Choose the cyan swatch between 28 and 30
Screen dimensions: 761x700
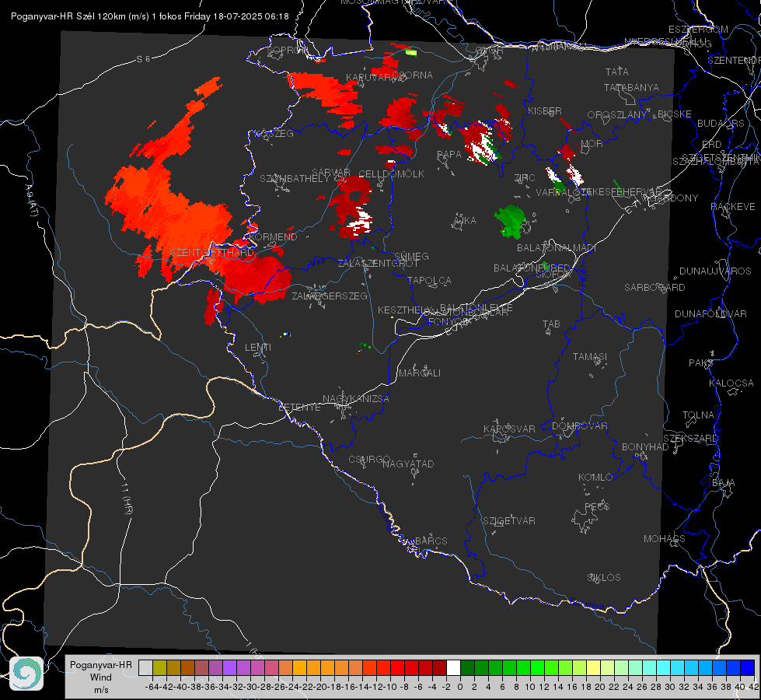[664, 667]
